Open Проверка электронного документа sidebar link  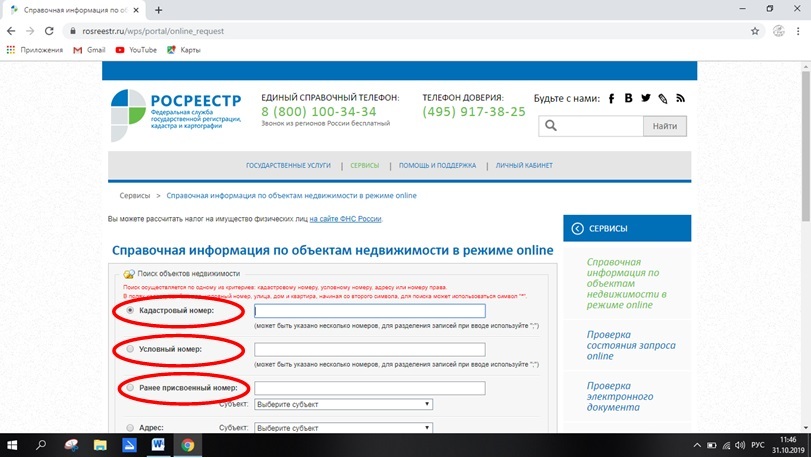pyautogui.click(x=620, y=396)
